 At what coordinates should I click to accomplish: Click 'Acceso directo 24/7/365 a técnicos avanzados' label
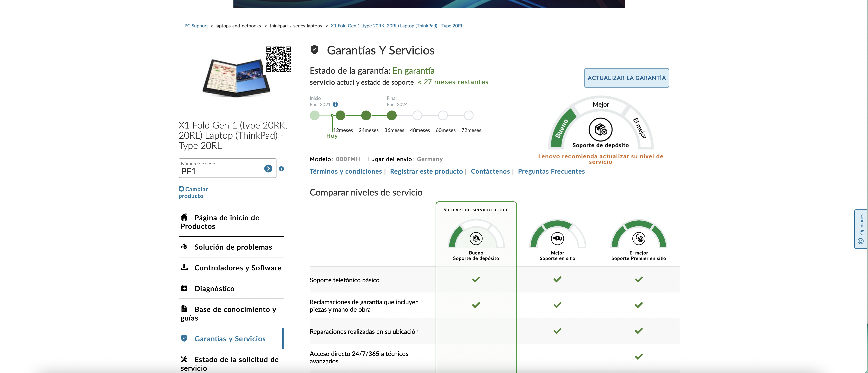[x=359, y=357]
